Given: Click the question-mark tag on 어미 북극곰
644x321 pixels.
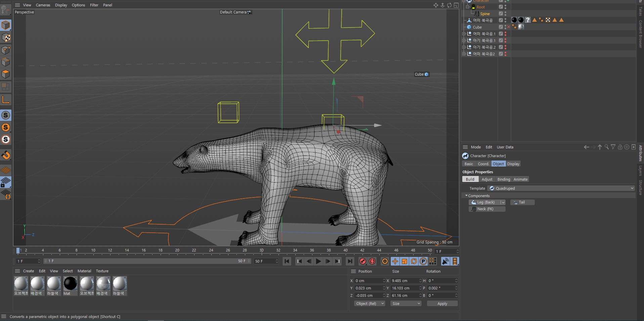Looking at the screenshot, I should tap(528, 20).
